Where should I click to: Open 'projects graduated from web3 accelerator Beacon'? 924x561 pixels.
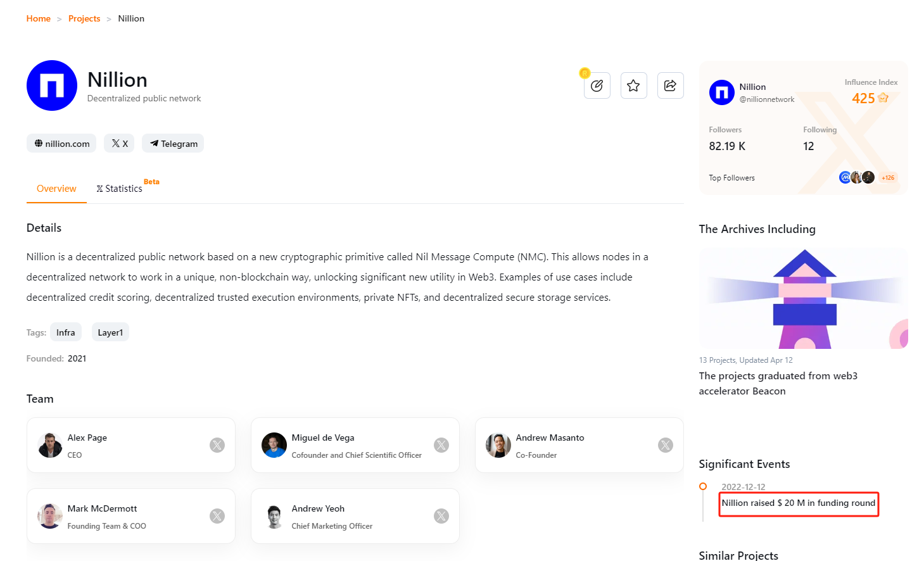(778, 383)
